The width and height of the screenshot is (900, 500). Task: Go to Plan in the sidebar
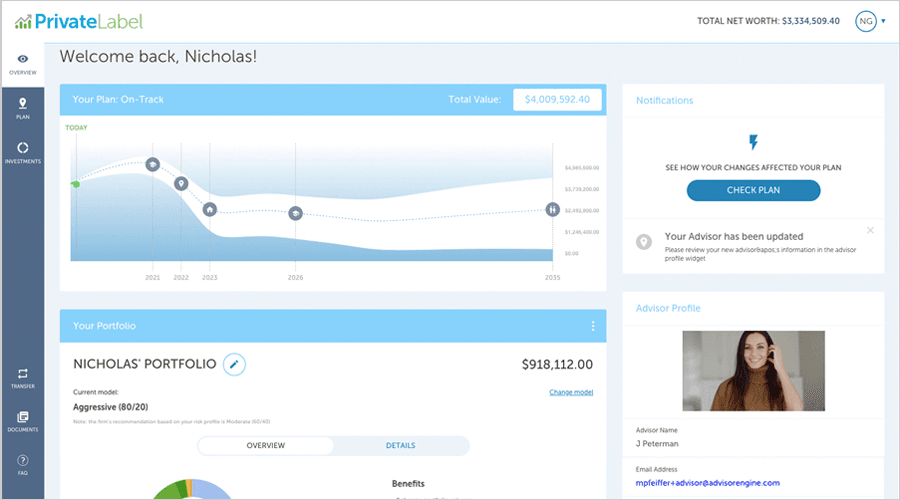22,108
